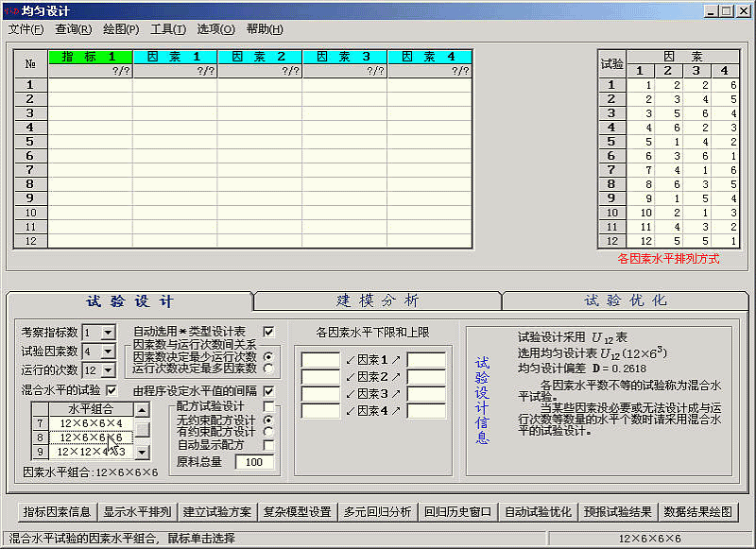This screenshot has height=549, width=756.
Task: Uncheck 自动选用*类型设计表 checkbox
Action: click(x=268, y=332)
